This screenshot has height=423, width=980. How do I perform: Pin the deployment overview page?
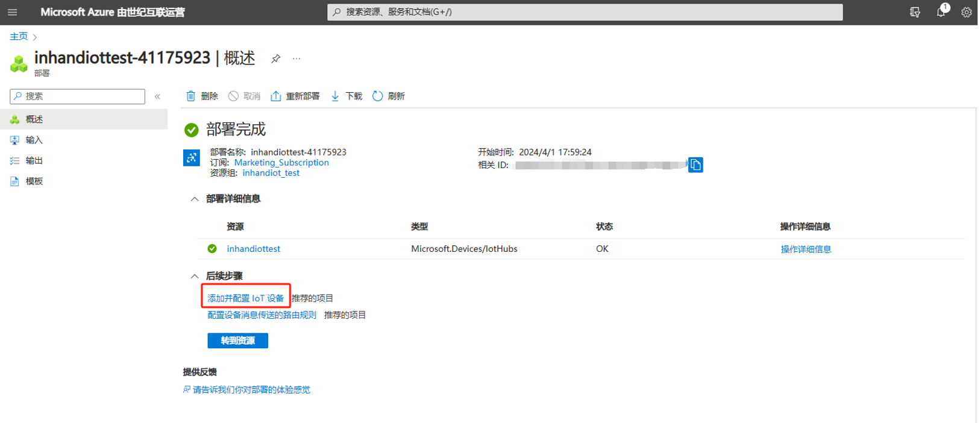[x=275, y=58]
